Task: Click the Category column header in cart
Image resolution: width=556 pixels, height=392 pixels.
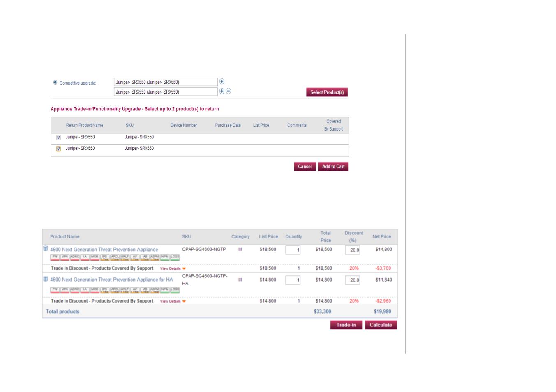Action: (x=240, y=237)
